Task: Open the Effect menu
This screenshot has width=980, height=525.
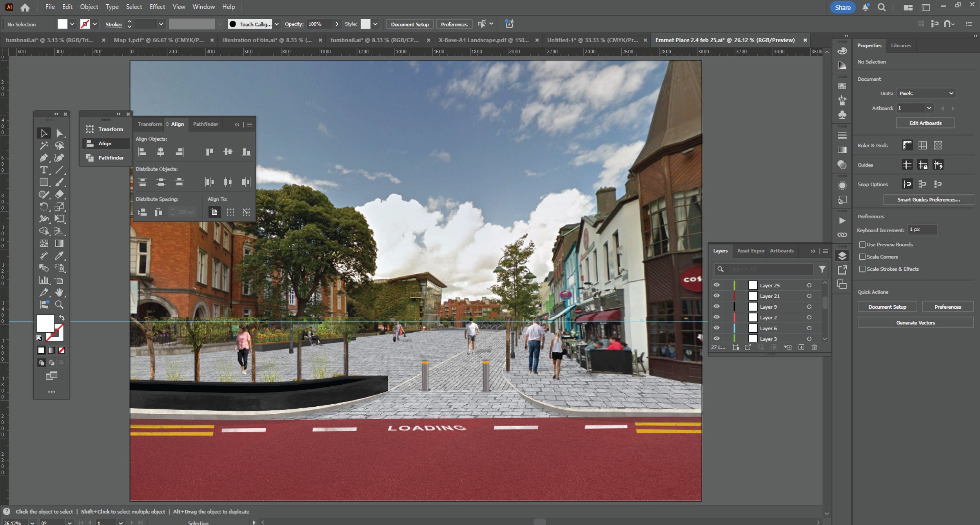Action: coord(157,7)
